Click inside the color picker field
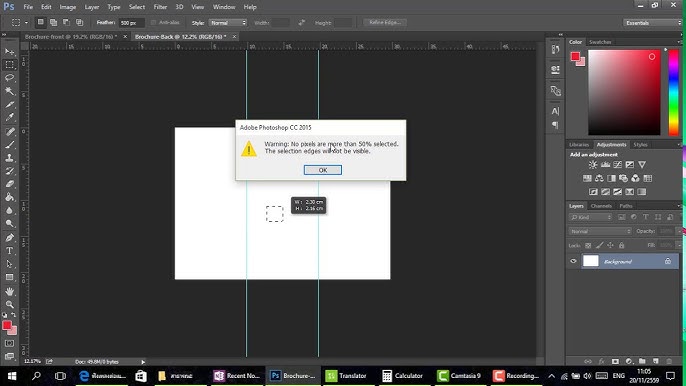The image size is (686, 386). pos(624,92)
